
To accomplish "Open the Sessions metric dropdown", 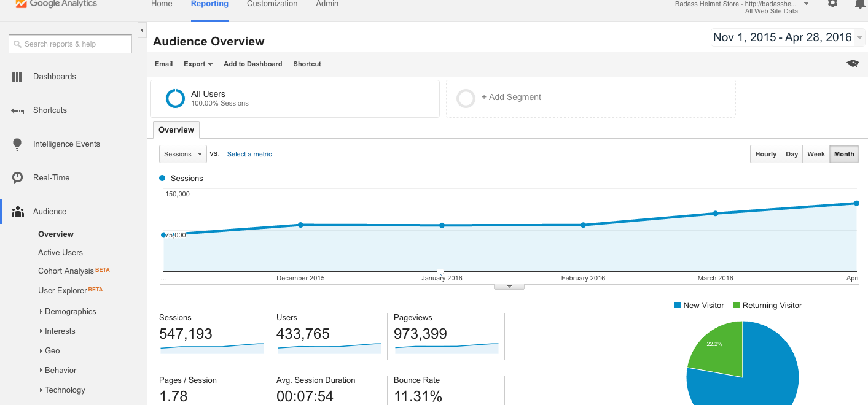I will click(x=183, y=154).
